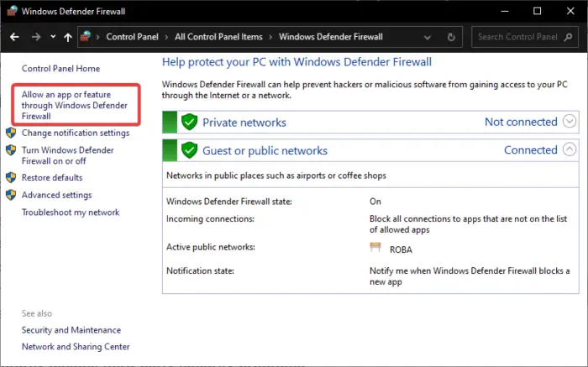Open Advanced settings link

click(56, 195)
